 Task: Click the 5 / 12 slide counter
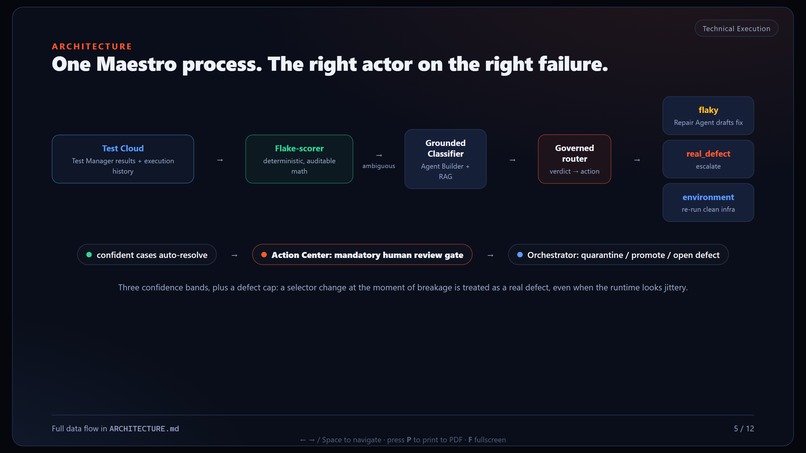(x=743, y=428)
